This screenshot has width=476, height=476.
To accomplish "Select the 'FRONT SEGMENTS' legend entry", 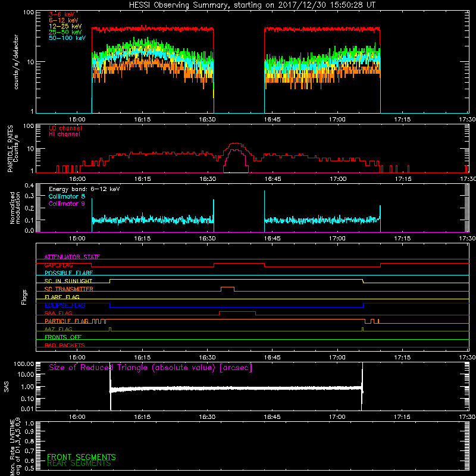I will point(82,457).
